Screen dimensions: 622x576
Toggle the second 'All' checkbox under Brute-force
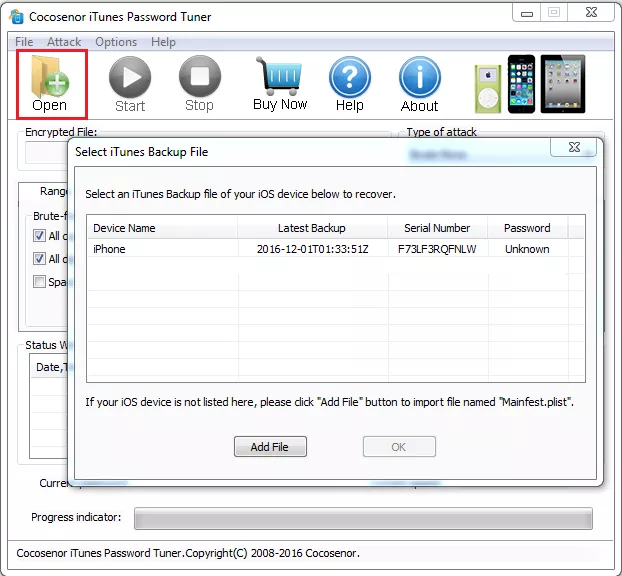[x=39, y=259]
